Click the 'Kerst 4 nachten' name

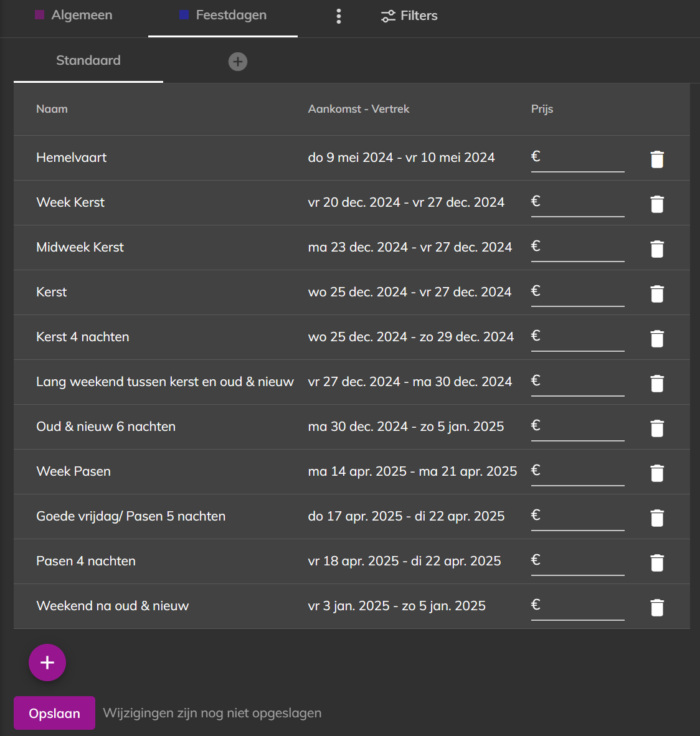(x=83, y=337)
